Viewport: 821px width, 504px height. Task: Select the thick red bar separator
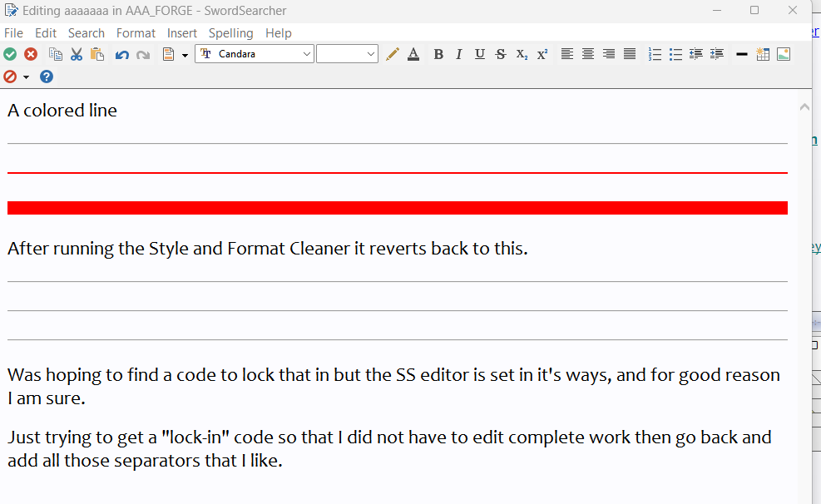point(398,208)
